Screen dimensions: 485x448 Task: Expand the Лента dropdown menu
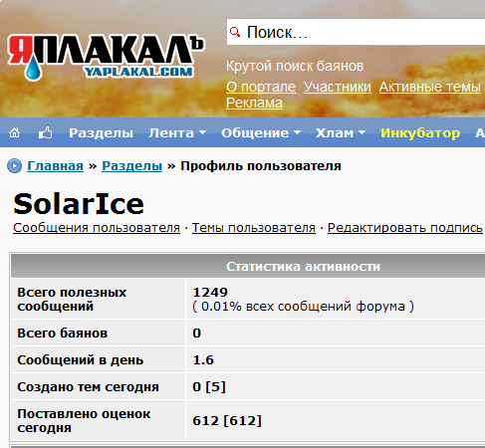177,133
